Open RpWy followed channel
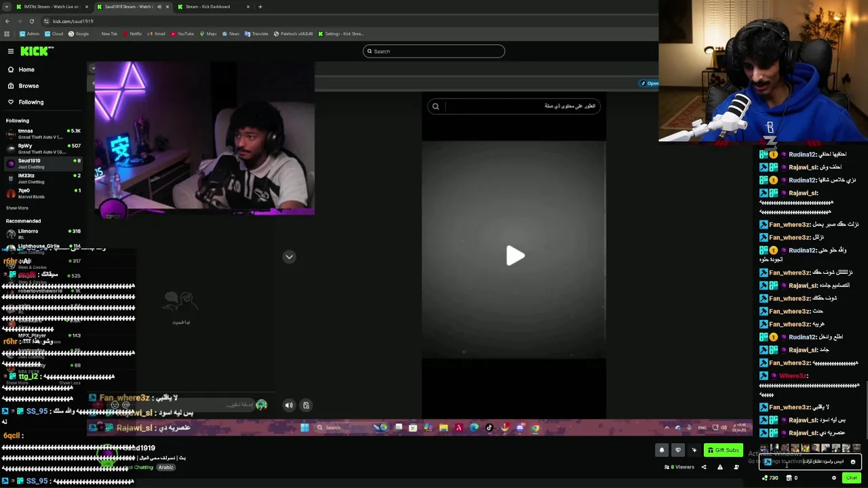 (42, 148)
